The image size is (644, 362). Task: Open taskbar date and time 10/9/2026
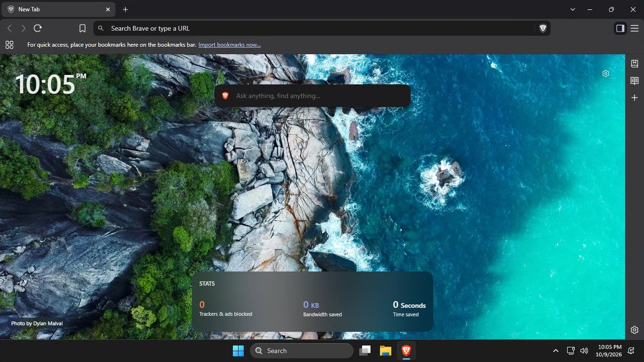pyautogui.click(x=608, y=351)
